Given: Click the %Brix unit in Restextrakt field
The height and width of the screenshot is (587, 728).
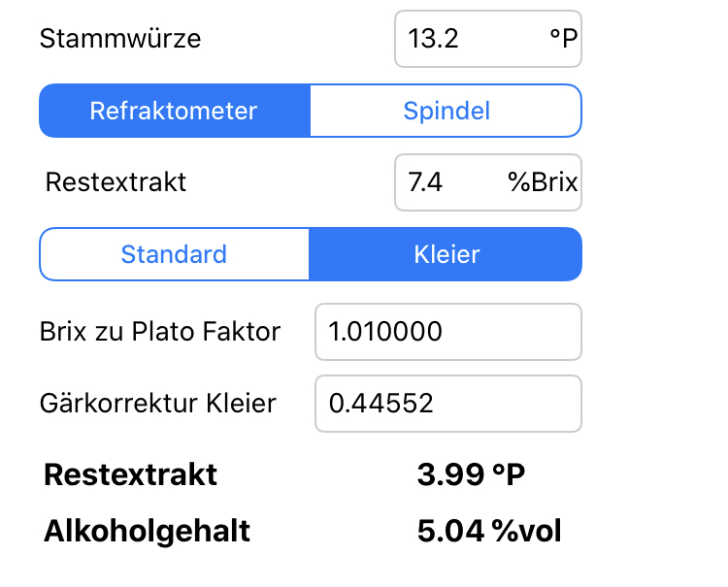Looking at the screenshot, I should point(543,182).
